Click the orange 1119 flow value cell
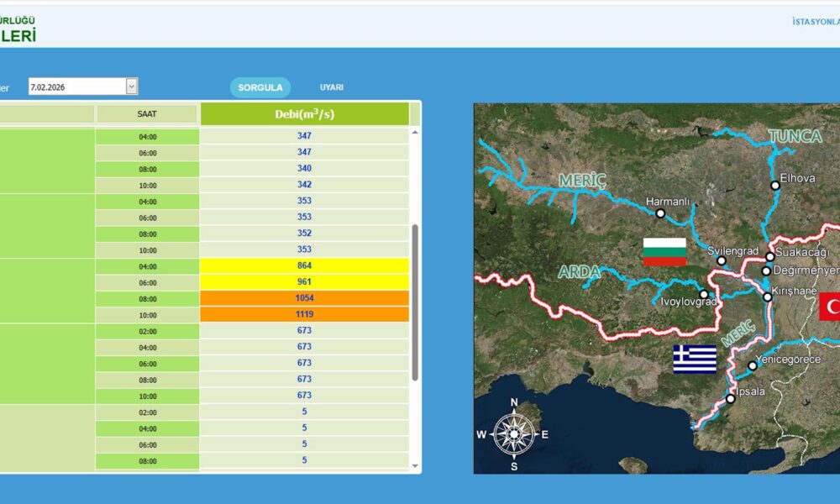This screenshot has height=504, width=840. point(304,315)
